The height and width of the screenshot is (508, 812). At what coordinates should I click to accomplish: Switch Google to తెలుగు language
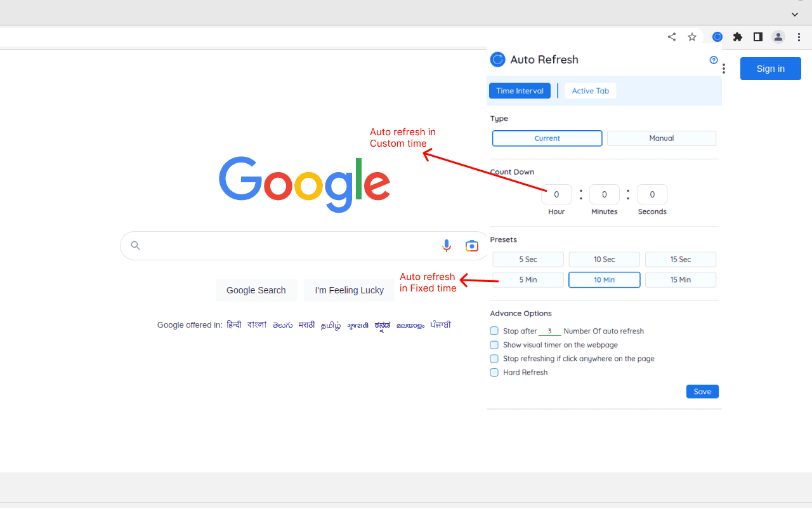tap(283, 325)
